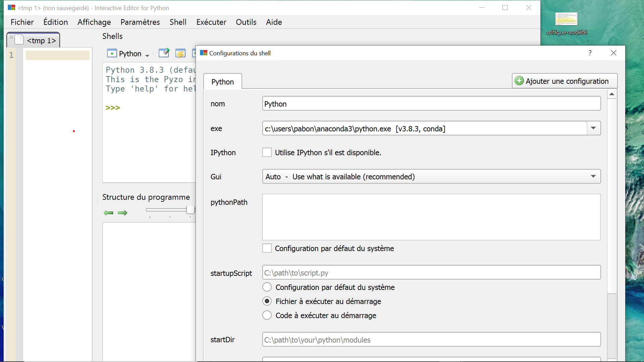Viewport: 644px width, 362px height.
Task: Click the small close icon on tmp 1 tab
Action: click(x=11, y=37)
